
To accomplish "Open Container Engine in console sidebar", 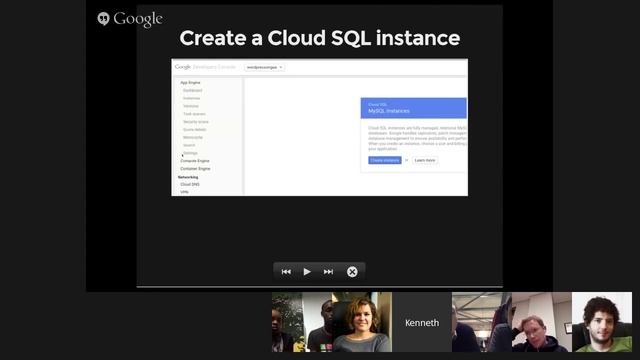I will 195,169.
